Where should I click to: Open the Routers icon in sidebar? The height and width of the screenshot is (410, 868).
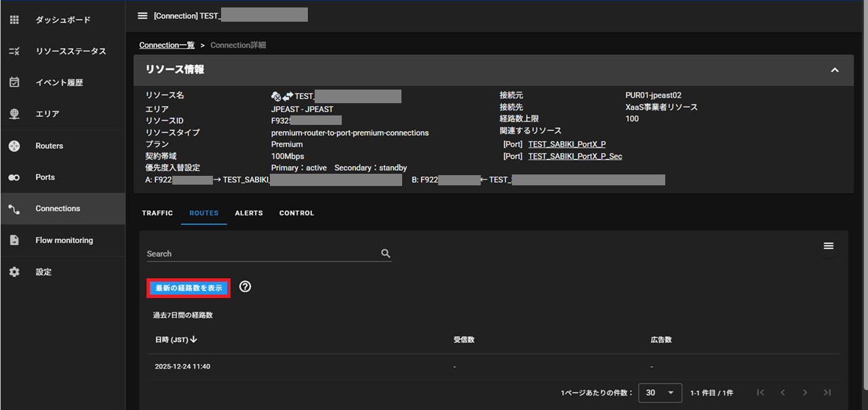(x=14, y=146)
